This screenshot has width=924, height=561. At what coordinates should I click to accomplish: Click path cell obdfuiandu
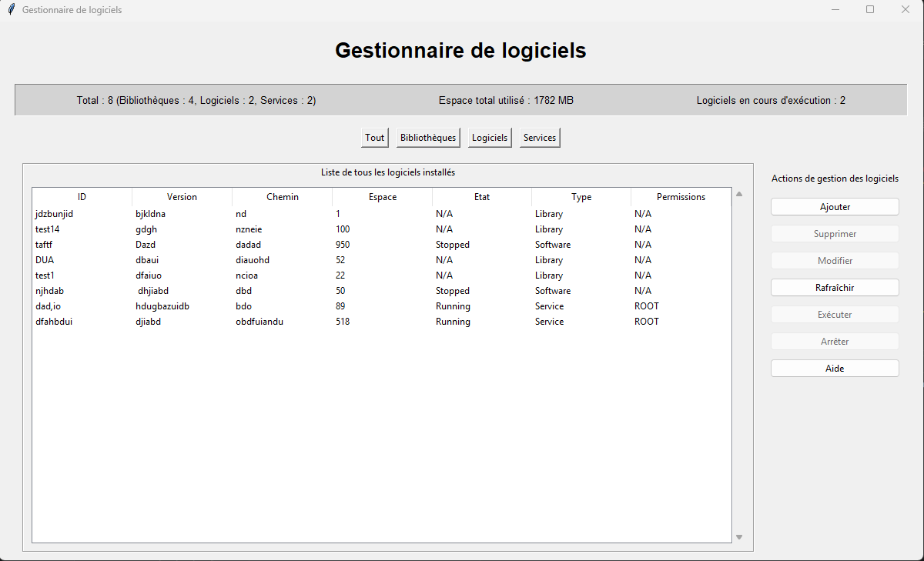pos(259,322)
